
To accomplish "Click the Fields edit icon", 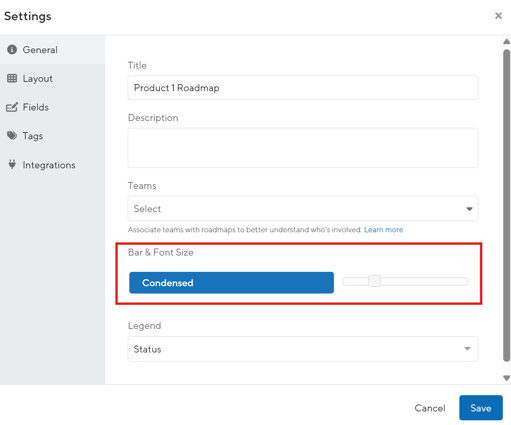I will tap(12, 107).
